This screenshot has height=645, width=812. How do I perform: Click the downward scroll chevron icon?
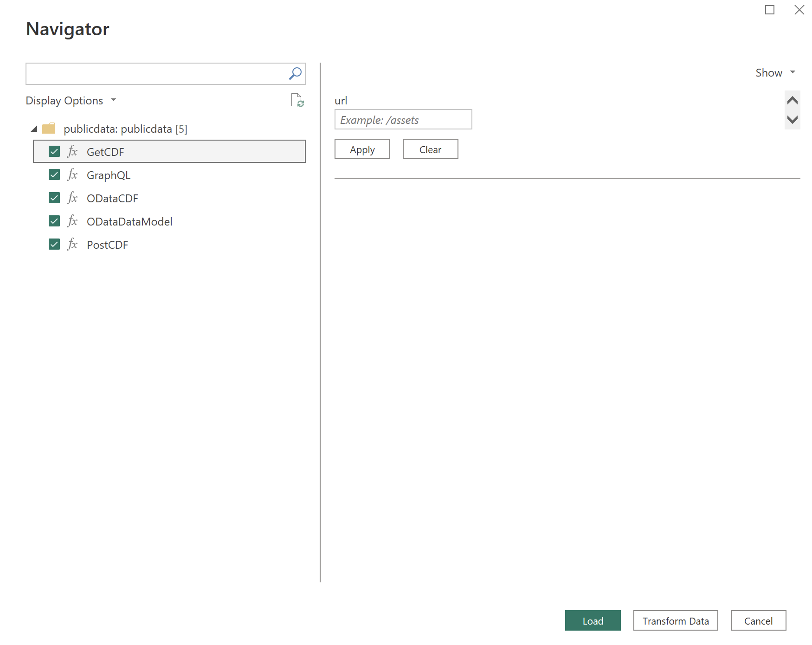(x=793, y=119)
